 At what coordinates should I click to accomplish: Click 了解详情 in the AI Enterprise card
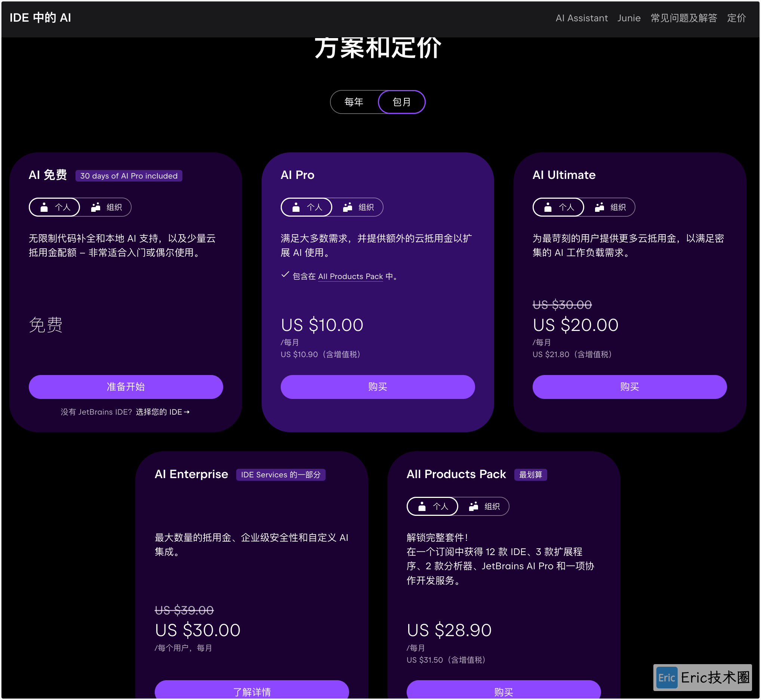coord(252,690)
